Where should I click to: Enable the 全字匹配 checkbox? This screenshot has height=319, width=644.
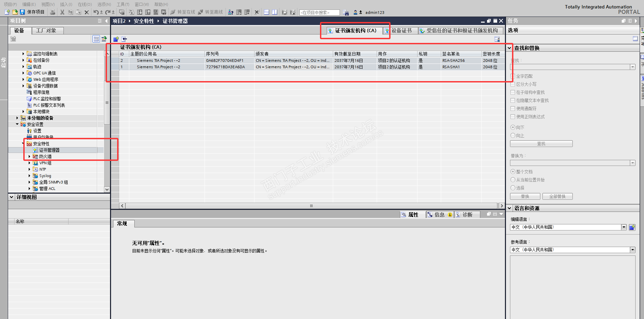click(x=513, y=76)
